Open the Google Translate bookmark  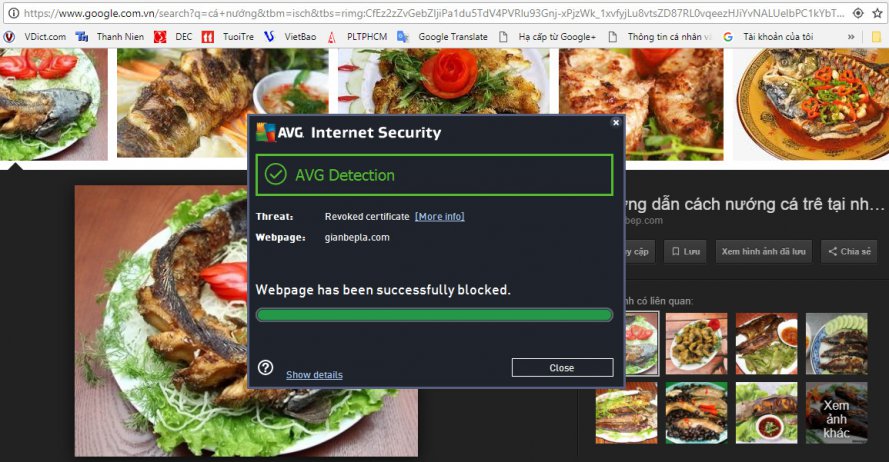coord(443,36)
